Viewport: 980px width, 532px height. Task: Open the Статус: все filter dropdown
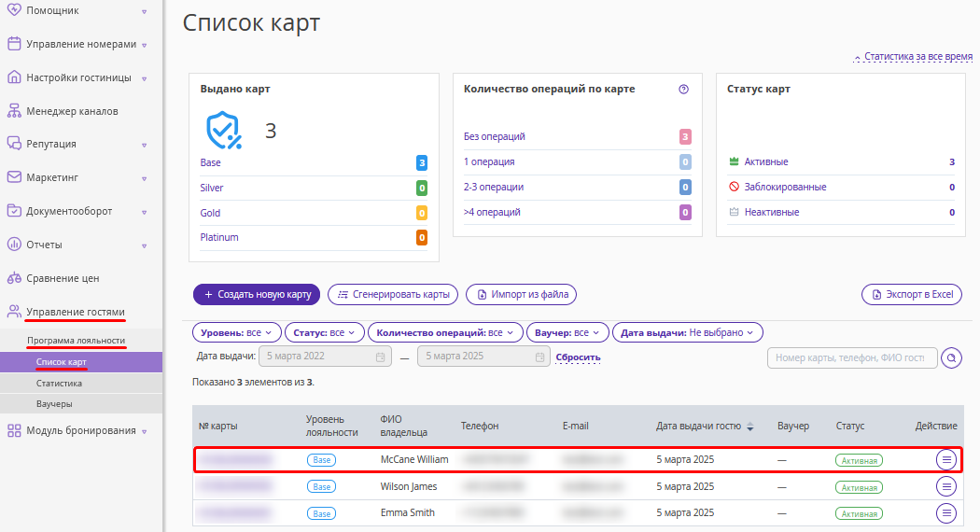click(324, 332)
